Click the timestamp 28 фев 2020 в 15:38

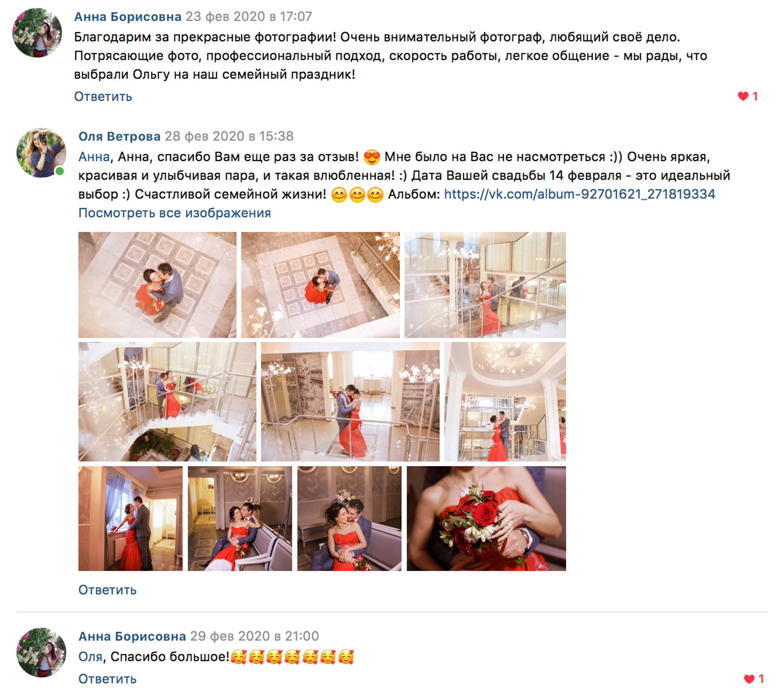click(x=229, y=136)
